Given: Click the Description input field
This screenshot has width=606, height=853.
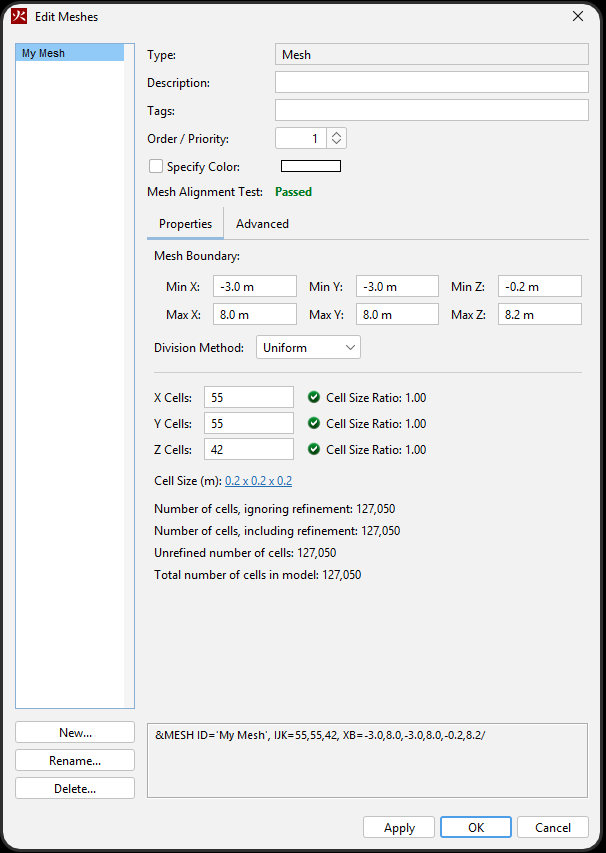Looking at the screenshot, I should click(x=431, y=82).
